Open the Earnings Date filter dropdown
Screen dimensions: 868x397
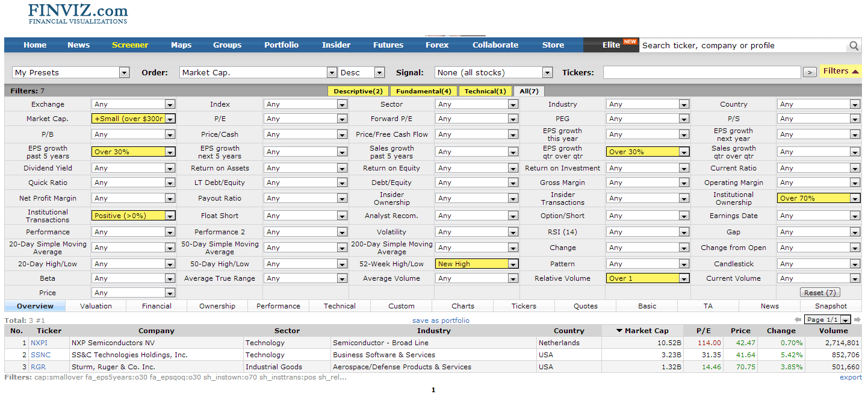(x=819, y=216)
